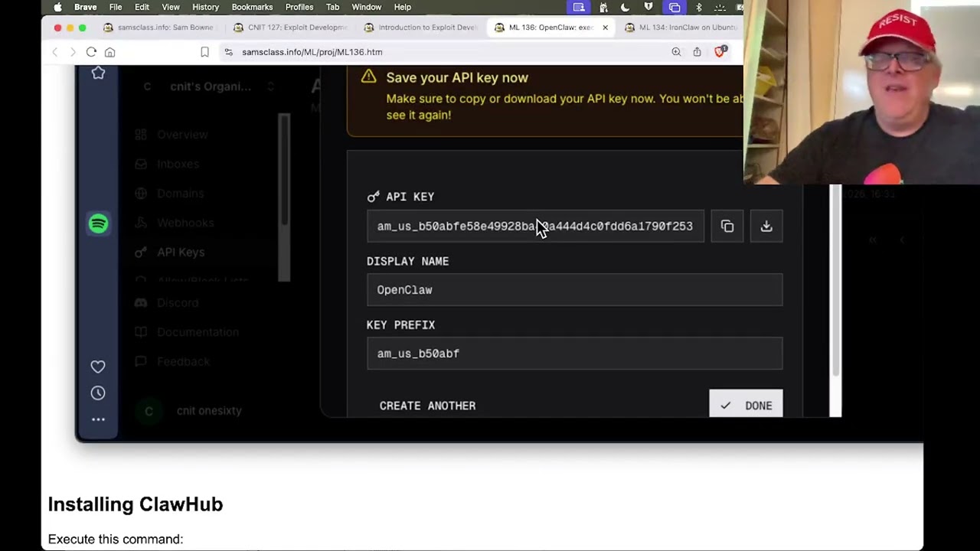Switch to Introduction to Exploit Development tab
This screenshot has width=980, height=551.
(422, 28)
